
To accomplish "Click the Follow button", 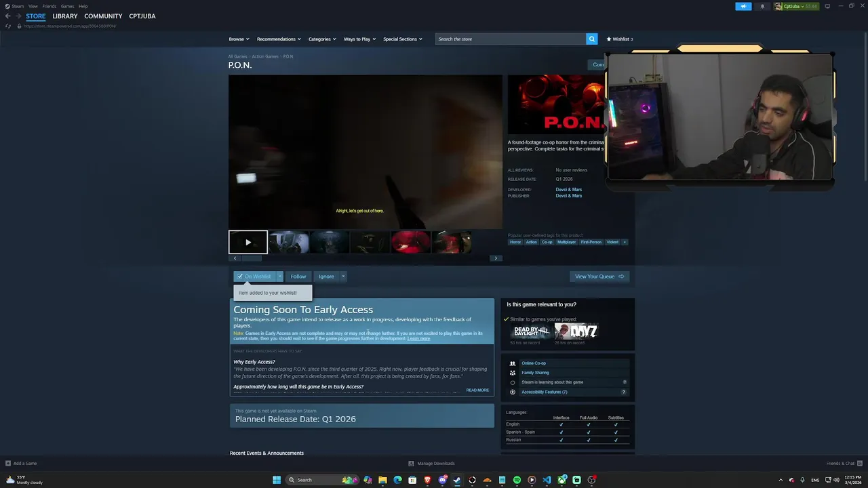I will coord(298,277).
